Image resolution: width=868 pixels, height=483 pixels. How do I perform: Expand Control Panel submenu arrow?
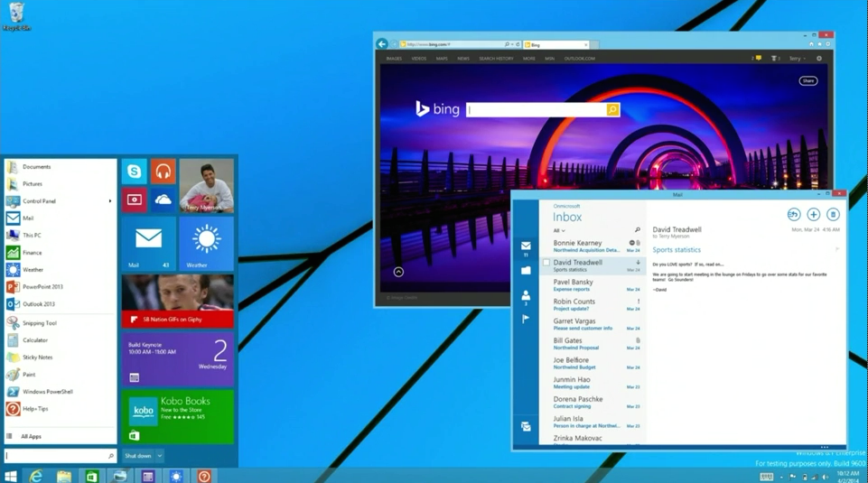click(109, 200)
